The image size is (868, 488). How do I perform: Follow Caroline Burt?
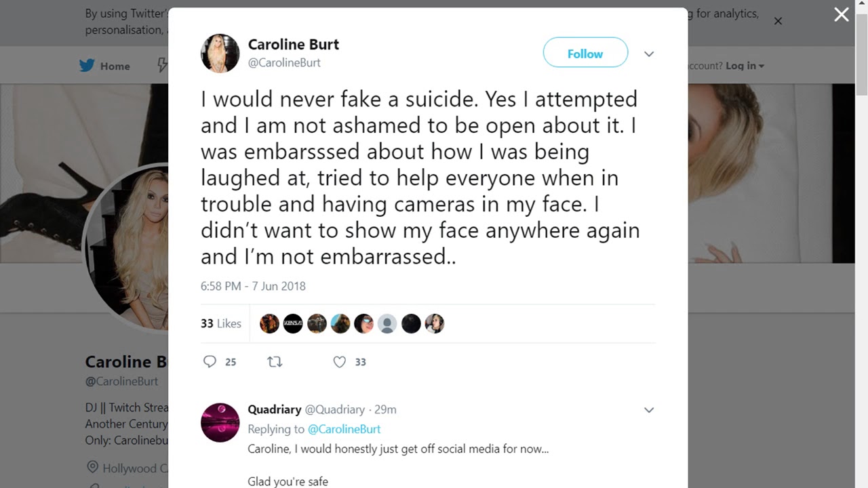585,53
